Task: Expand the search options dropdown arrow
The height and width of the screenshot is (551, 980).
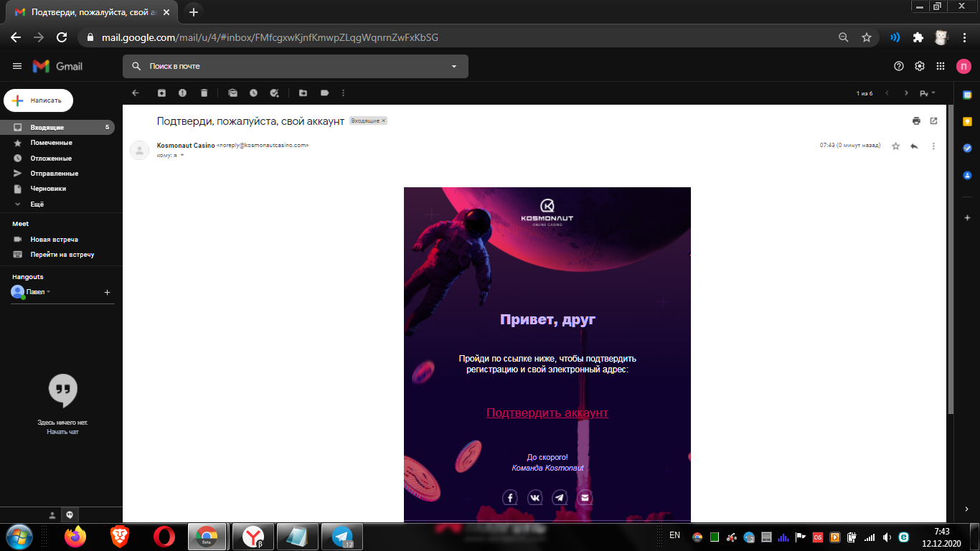Action: (x=453, y=65)
